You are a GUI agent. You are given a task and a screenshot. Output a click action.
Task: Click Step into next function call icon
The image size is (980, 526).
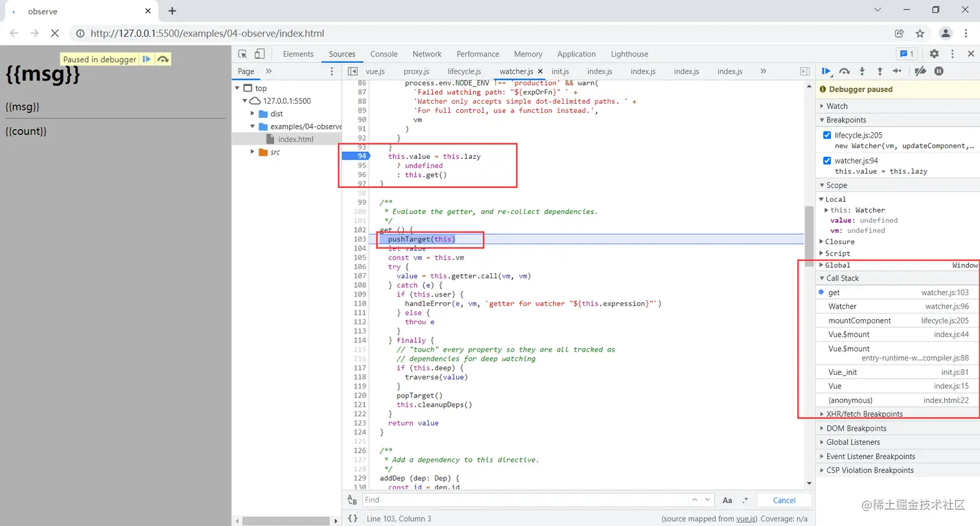click(x=862, y=71)
